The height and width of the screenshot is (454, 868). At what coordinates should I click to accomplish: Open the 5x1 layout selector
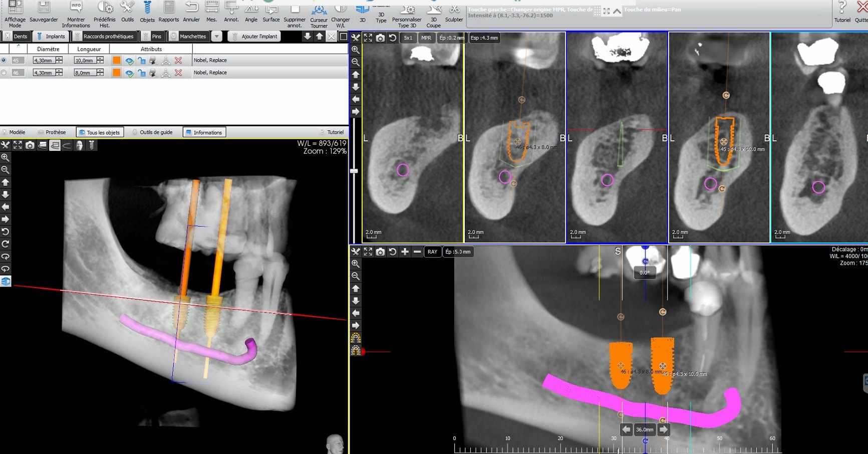[408, 38]
